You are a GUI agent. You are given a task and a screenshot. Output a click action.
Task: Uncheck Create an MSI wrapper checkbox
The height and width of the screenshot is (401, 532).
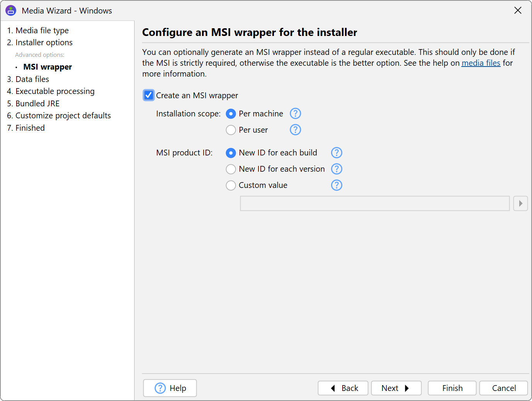149,95
